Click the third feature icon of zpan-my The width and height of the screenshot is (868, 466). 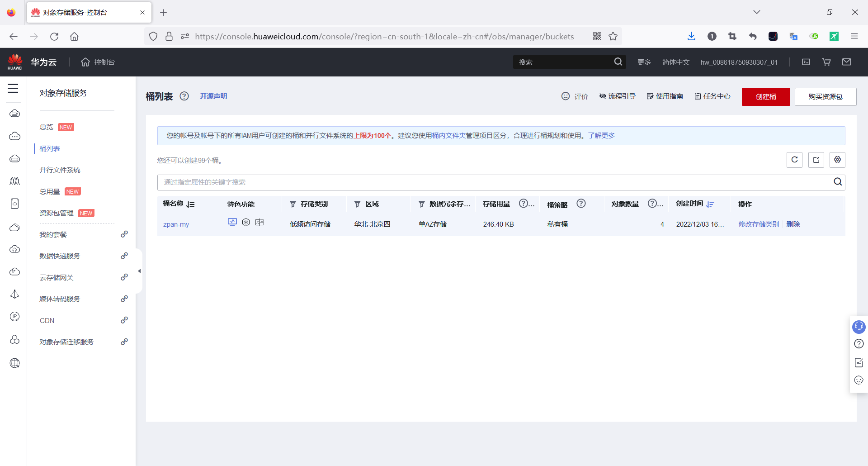click(x=259, y=222)
